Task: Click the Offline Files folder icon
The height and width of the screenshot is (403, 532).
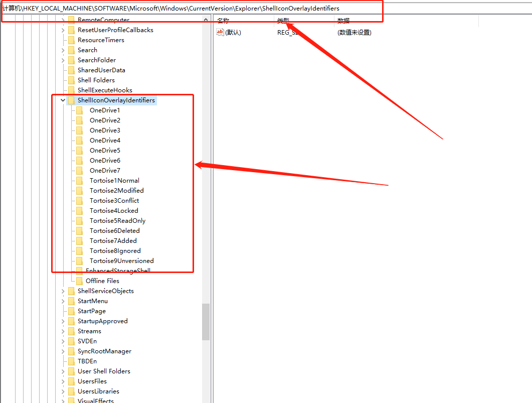Action: [79, 281]
